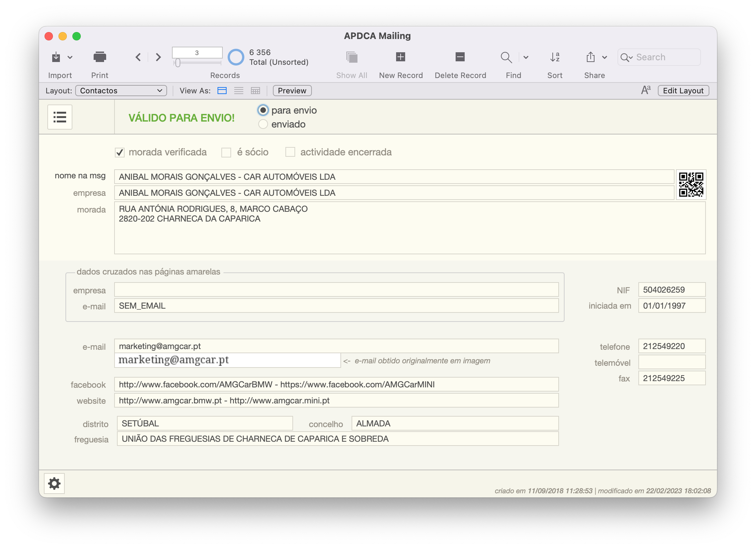Check the 'é sócio' checkbox

tap(226, 153)
